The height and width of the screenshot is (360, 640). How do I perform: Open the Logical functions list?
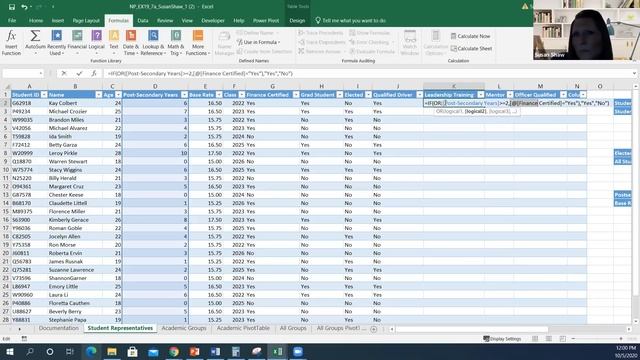96,42
